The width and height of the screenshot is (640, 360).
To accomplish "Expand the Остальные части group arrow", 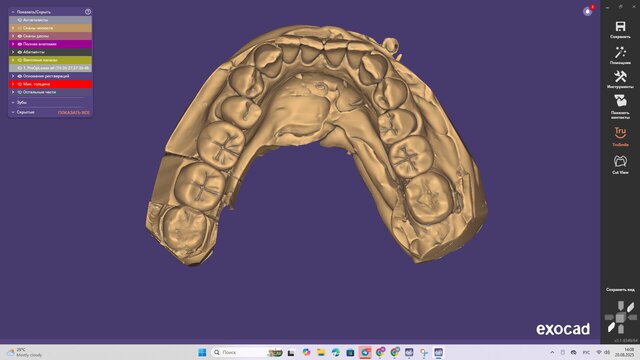I will [x=13, y=92].
